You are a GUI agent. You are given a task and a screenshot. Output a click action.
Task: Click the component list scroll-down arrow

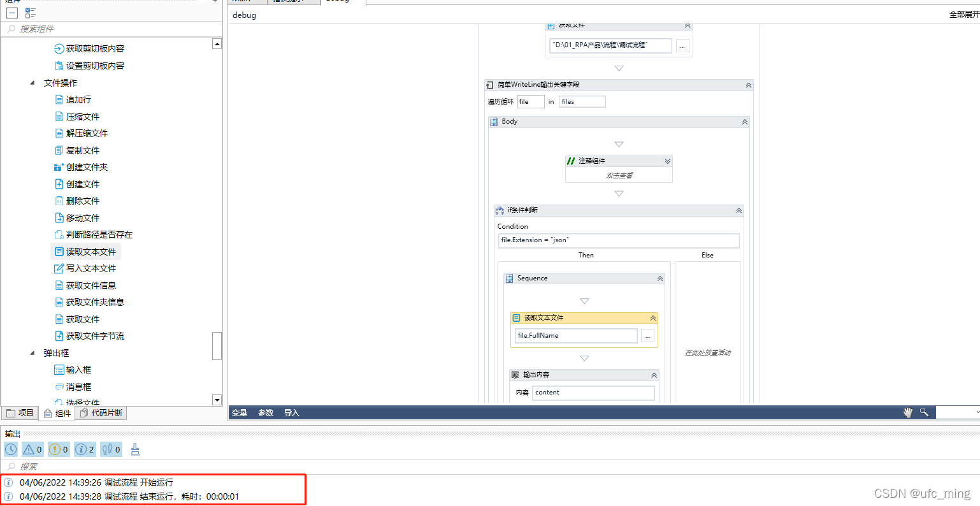(217, 400)
